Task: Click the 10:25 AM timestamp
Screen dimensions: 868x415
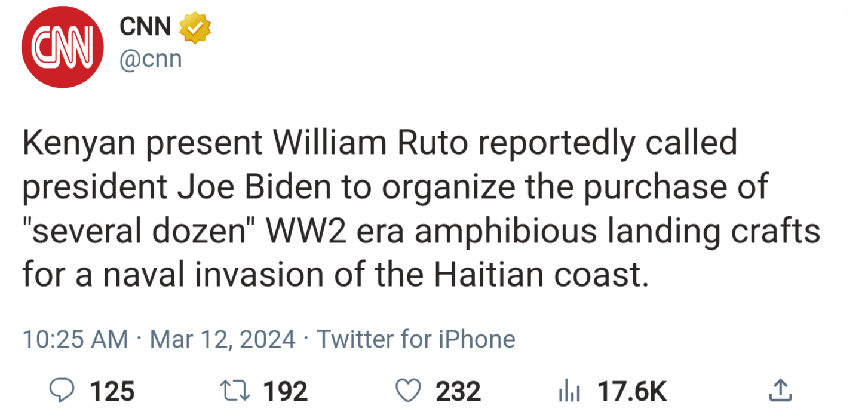Action: coord(75,339)
